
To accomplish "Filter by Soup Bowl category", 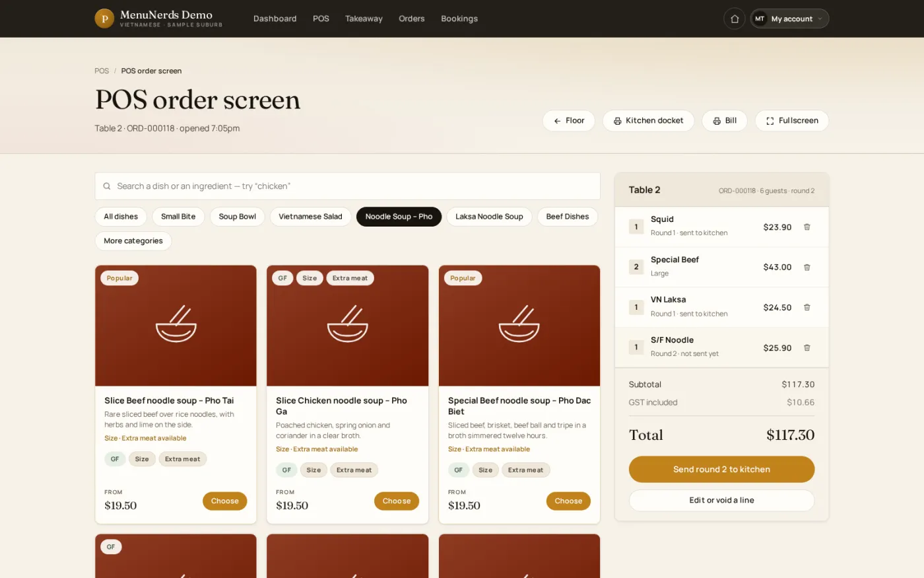I will [238, 217].
